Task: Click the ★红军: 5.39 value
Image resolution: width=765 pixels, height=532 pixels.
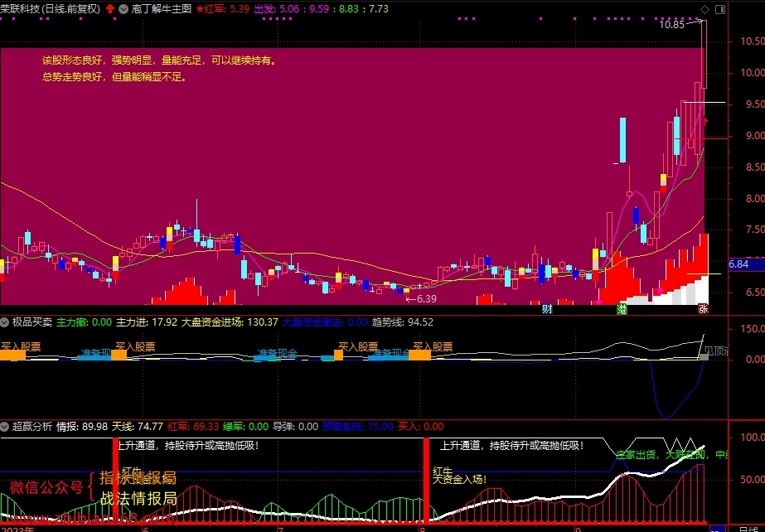Action: point(222,9)
